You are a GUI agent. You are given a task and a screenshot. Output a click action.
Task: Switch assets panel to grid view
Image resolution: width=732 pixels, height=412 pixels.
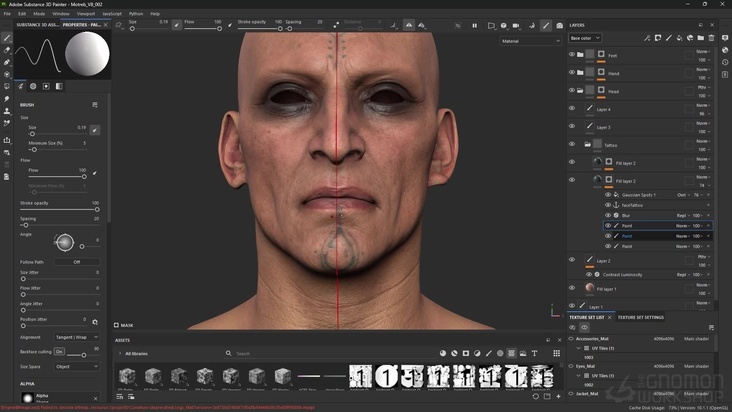pos(556,353)
